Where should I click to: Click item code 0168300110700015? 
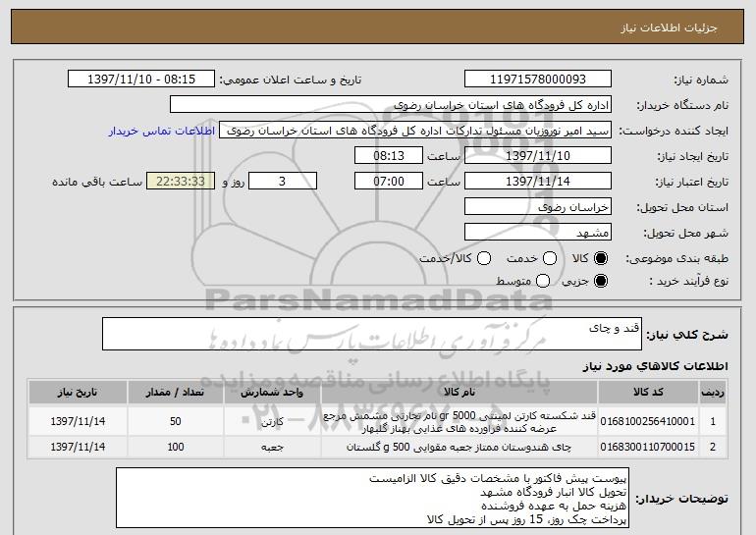[648, 447]
